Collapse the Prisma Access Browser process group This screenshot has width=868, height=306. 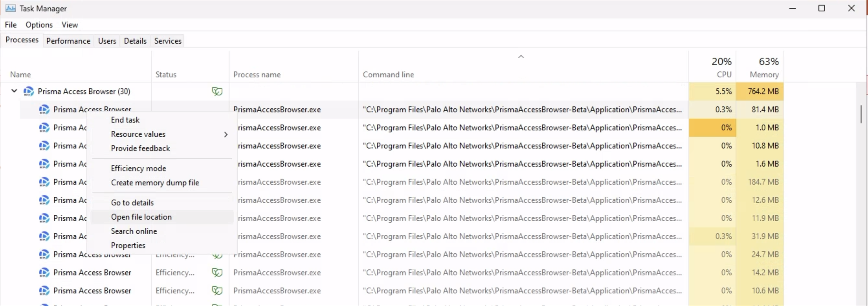[x=14, y=91]
